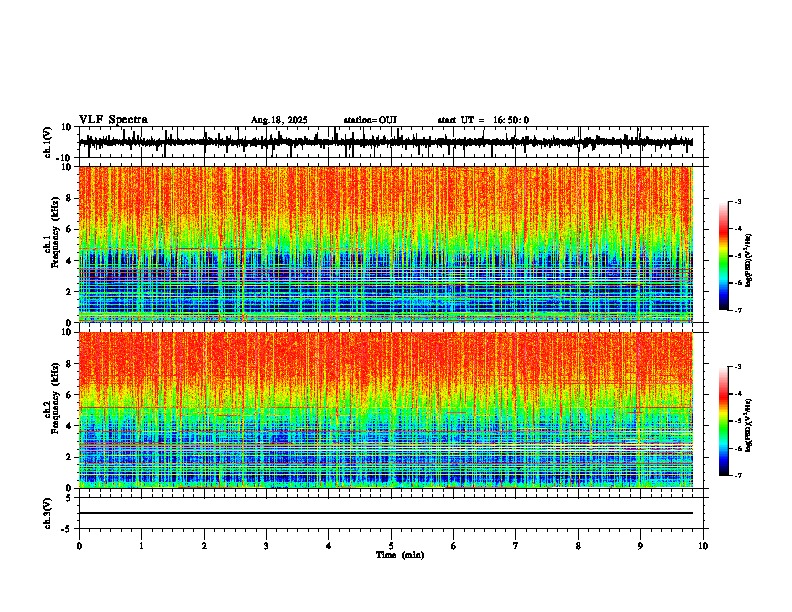The image size is (792, 612).
Task: Click the "station=OUJ" header label
Action: point(370,120)
